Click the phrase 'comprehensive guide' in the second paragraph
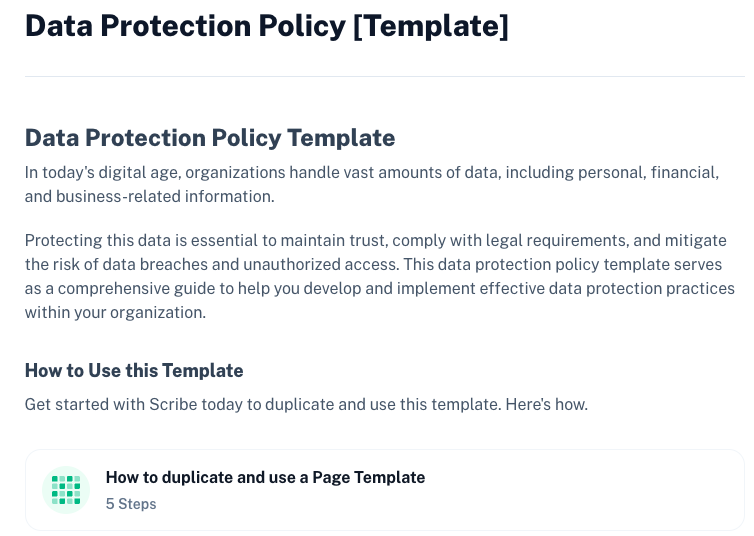This screenshot has height=536, width=754. [138, 288]
